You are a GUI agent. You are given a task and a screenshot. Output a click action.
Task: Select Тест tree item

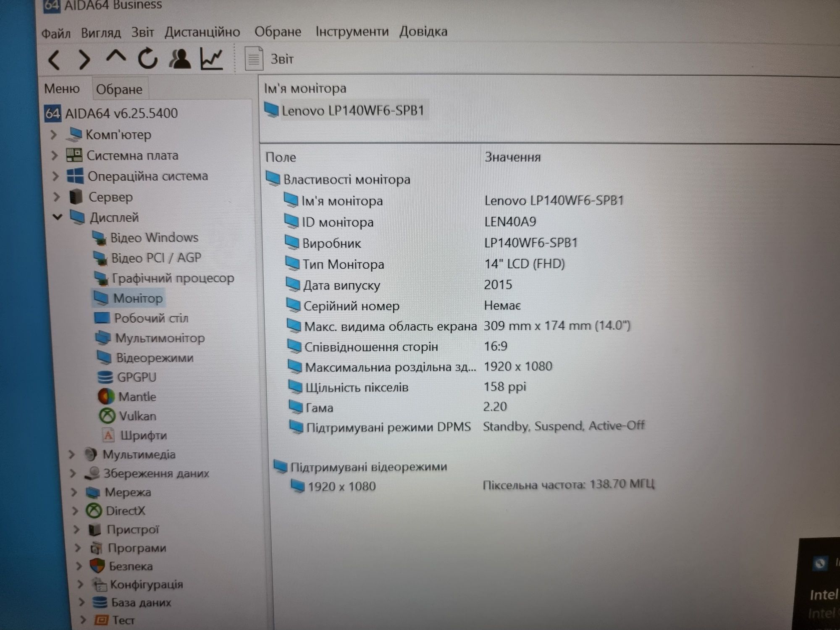click(115, 620)
